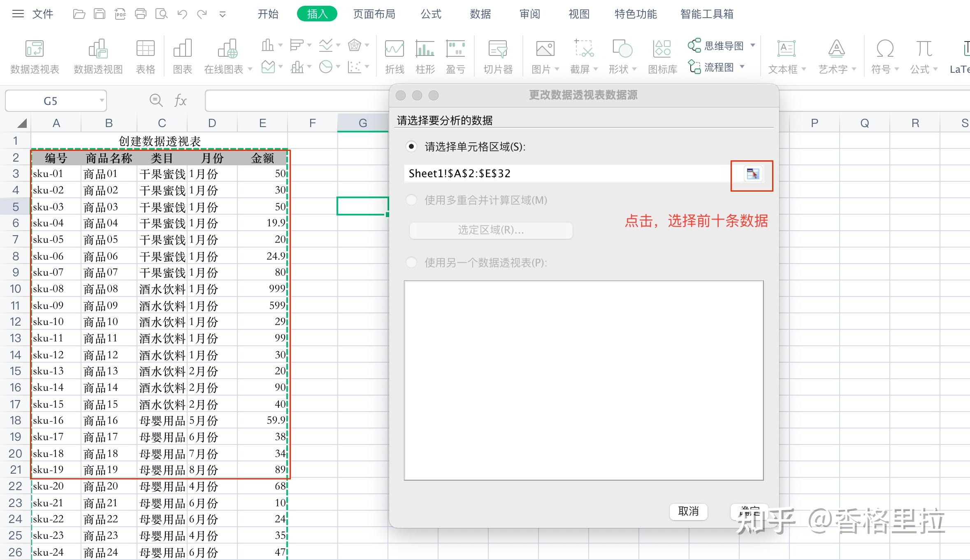The image size is (970, 560).
Task: Select the 请选择单元格区域(S) radio button
Action: (411, 146)
